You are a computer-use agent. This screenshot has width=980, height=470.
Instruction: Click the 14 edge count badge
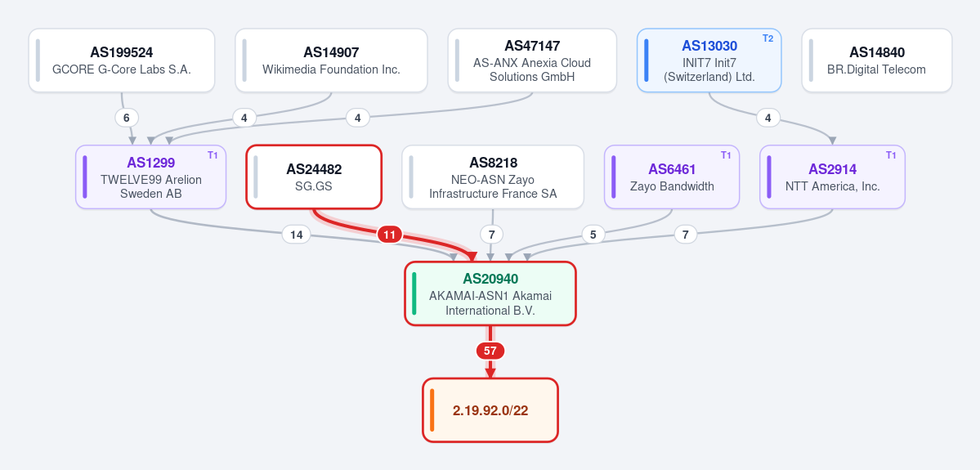[x=296, y=235]
